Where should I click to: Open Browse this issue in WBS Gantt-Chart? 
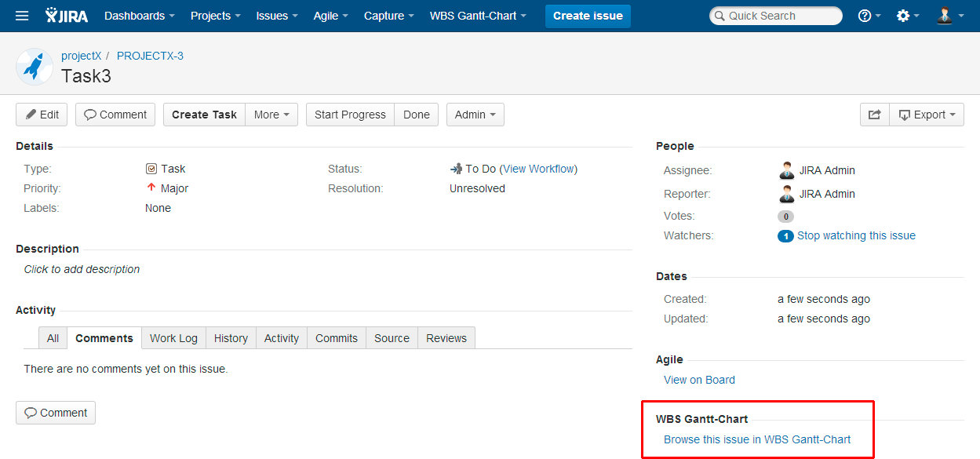(x=757, y=439)
